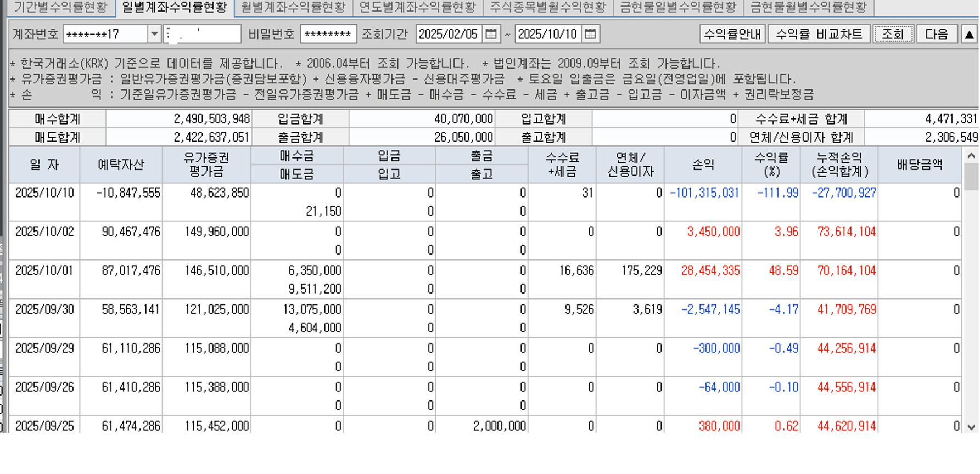
Task: Switch to 기간별수익률현황 tab
Action: tap(60, 7)
